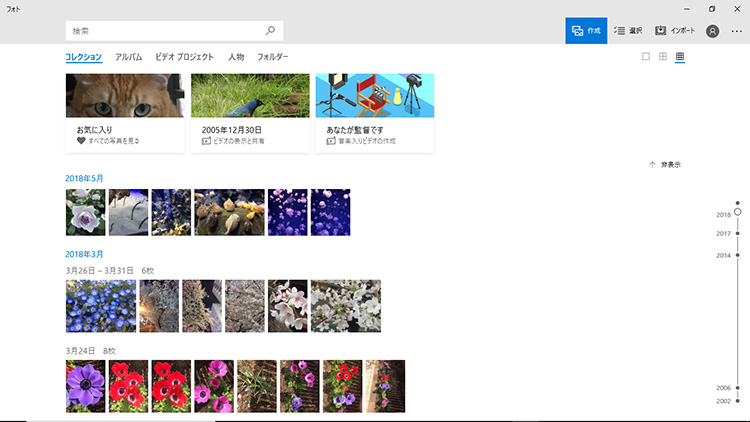This screenshot has width=750, height=422.
Task: Click the 作成 (Create) button
Action: tap(586, 31)
